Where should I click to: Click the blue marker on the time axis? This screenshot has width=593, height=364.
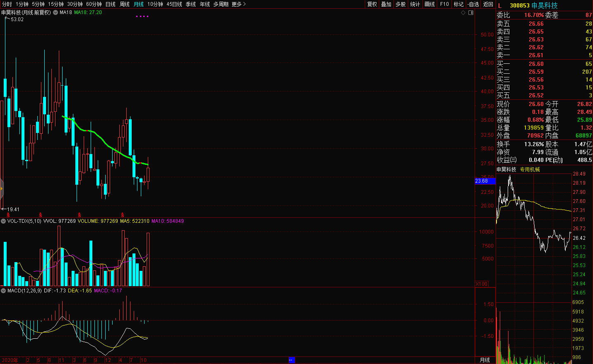[292, 360]
